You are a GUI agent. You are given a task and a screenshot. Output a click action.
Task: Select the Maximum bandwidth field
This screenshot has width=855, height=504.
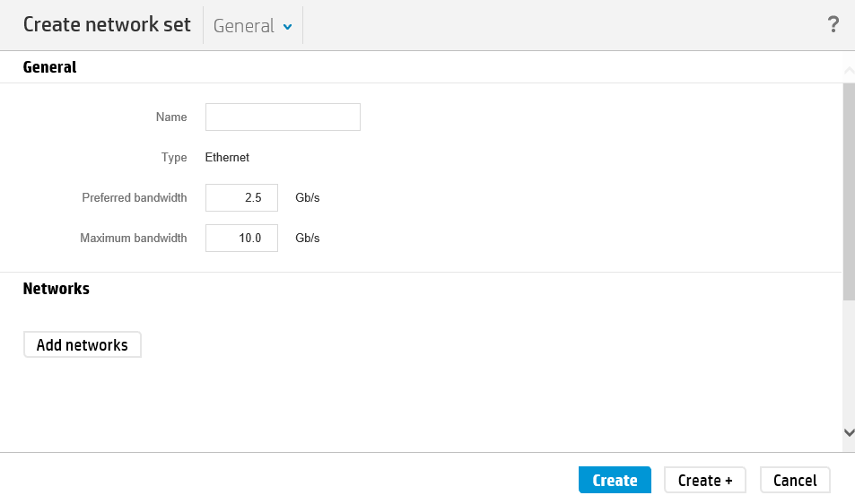pos(241,239)
